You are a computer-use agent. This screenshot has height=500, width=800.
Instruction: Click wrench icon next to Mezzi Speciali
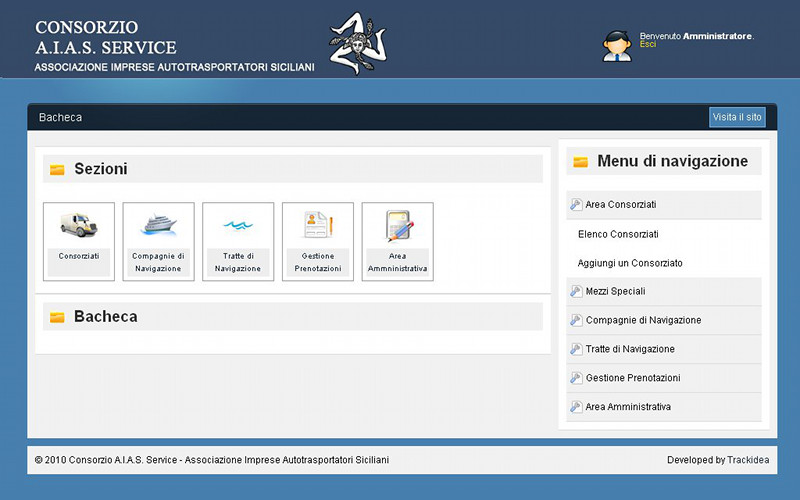pos(576,291)
